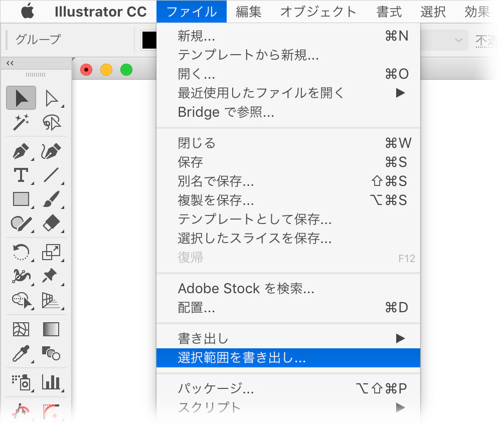This screenshot has width=504, height=429.
Task: Select the Mesh tool
Action: click(21, 329)
